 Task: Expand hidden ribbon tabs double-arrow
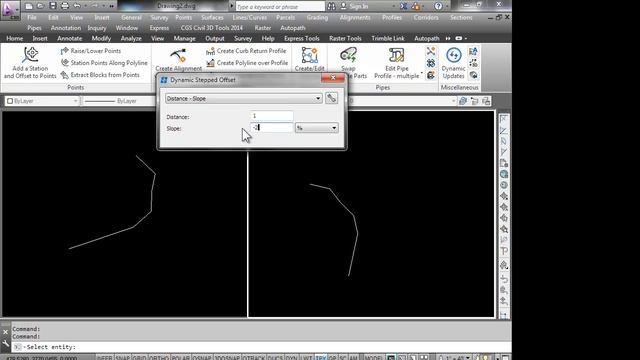point(448,38)
